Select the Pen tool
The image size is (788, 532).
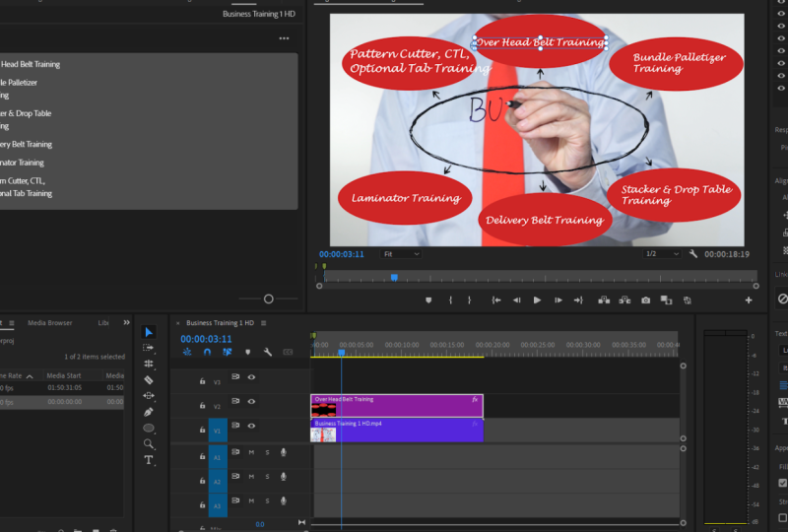[x=149, y=412]
